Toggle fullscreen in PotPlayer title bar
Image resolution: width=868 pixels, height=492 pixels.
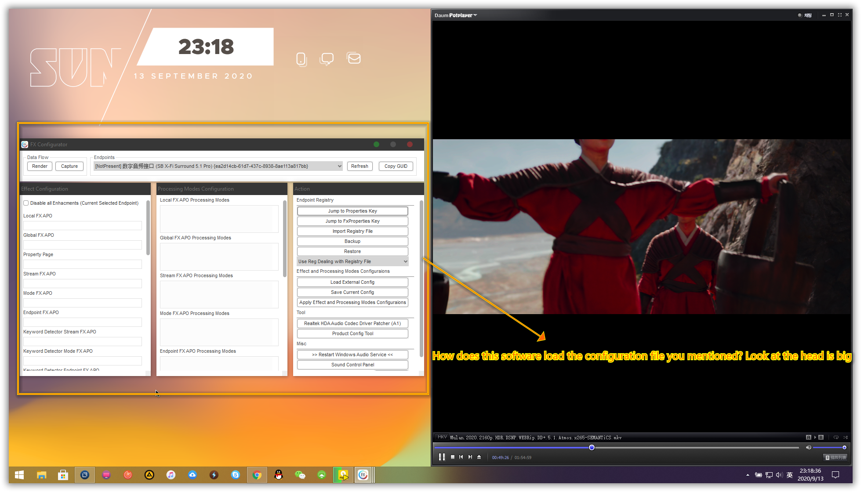(x=839, y=15)
